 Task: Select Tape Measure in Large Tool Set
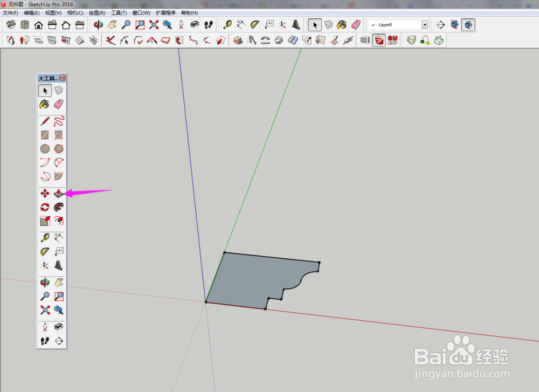45,238
